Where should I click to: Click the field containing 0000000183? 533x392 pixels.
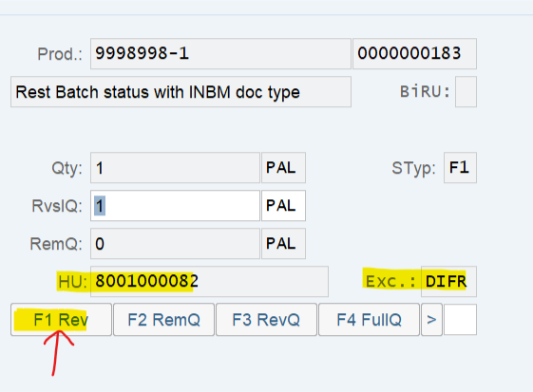[414, 54]
